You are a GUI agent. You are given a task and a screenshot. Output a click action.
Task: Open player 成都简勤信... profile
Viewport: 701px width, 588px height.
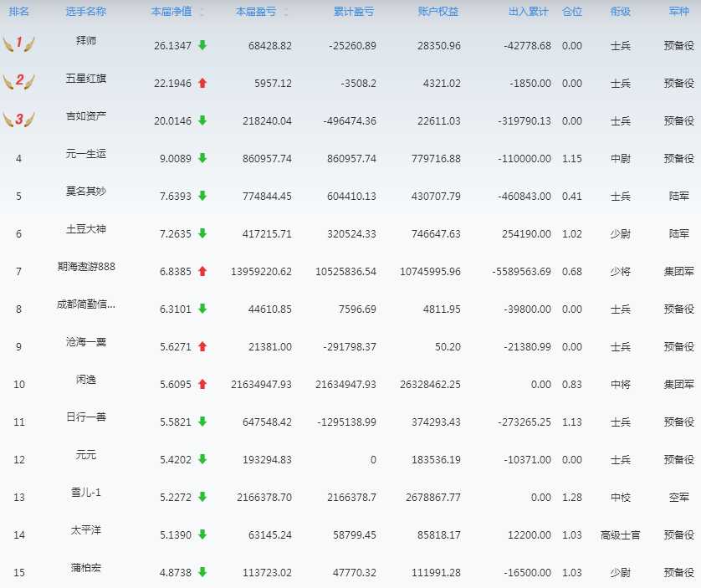[x=86, y=304]
